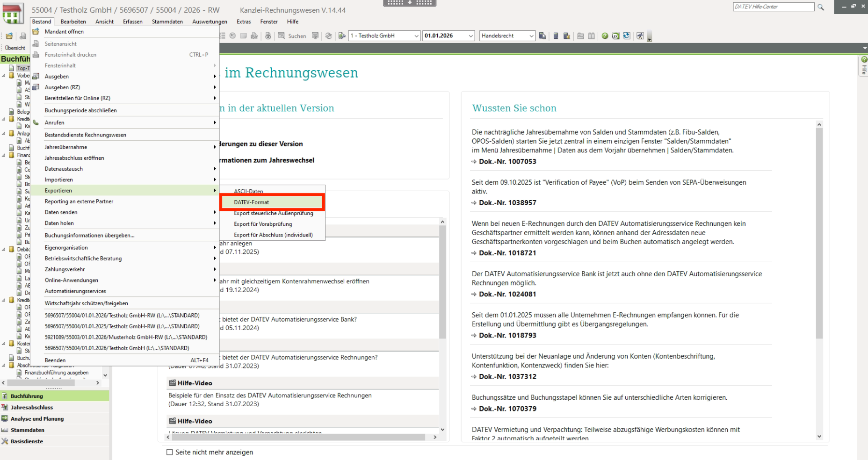Open the Dok.-Nr. 1018721 link
The width and height of the screenshot is (868, 460).
tap(507, 253)
